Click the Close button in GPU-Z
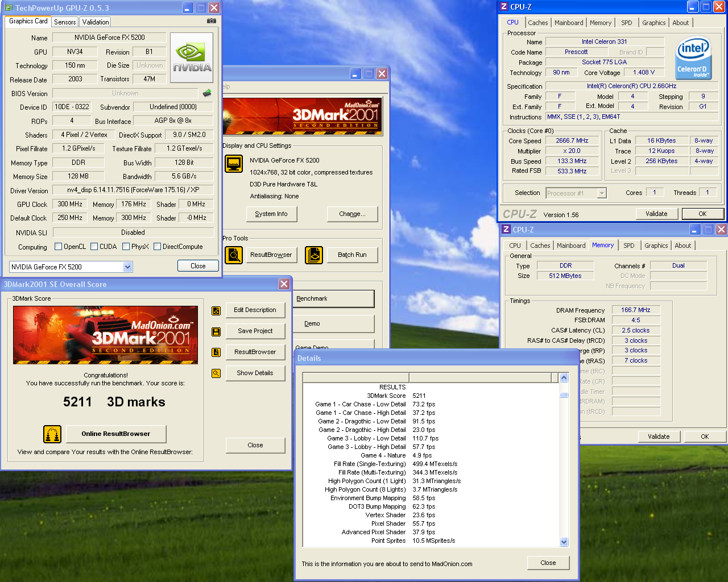The width and height of the screenshot is (728, 582). (198, 266)
